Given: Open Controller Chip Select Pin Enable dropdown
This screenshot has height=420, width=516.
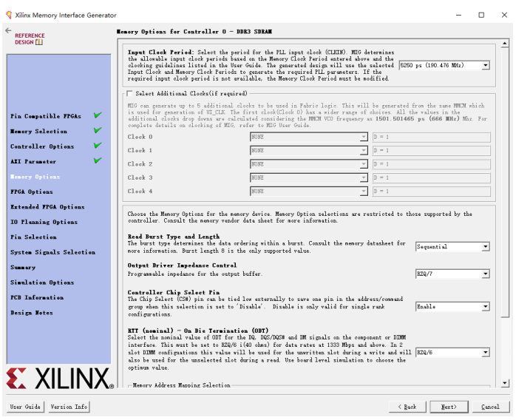Looking at the screenshot, I should point(452,307).
